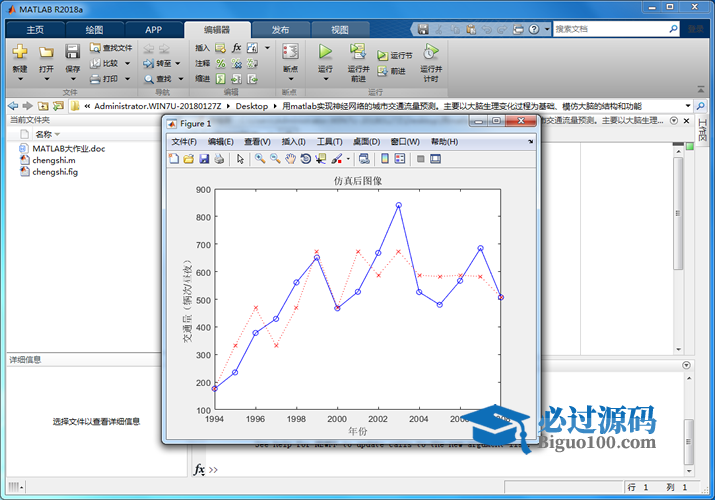The width and height of the screenshot is (715, 500).
Task: Click the 新建 (New) plus icon
Action: (x=20, y=52)
